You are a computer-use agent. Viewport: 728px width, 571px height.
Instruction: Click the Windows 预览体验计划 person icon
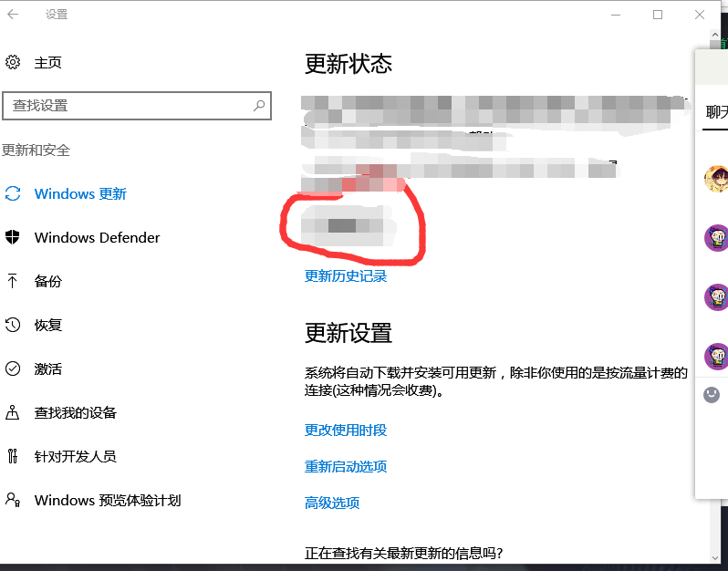[x=13, y=500]
